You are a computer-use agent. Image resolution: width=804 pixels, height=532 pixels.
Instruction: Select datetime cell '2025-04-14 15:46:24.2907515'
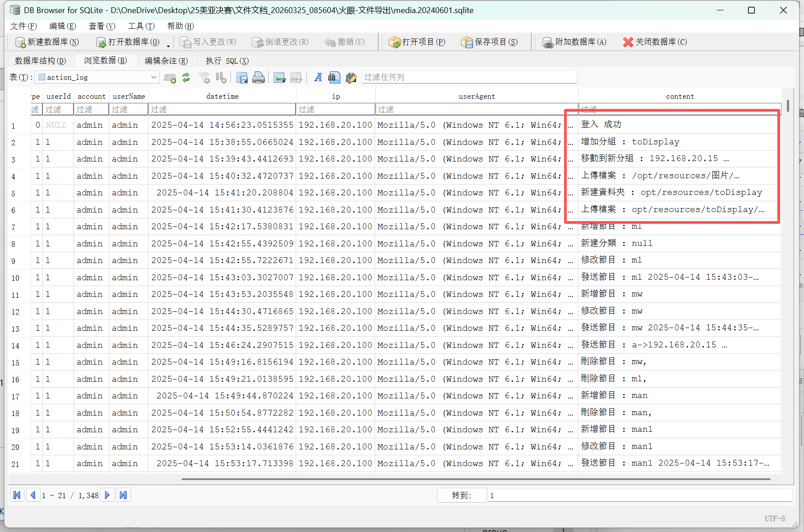222,345
